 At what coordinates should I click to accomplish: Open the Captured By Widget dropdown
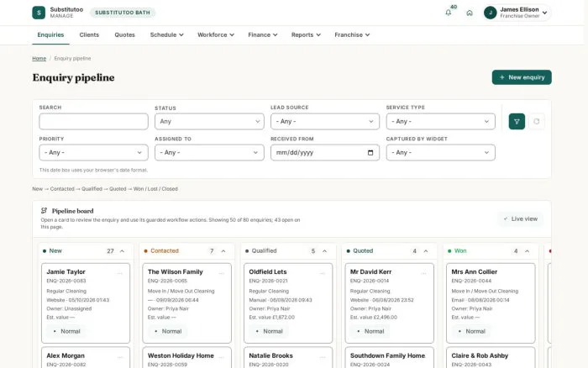pyautogui.click(x=441, y=153)
